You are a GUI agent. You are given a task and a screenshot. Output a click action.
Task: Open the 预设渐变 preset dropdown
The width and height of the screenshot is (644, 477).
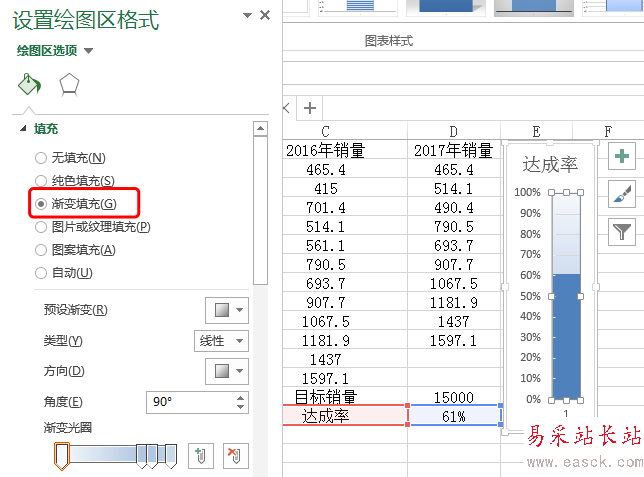pos(227,310)
